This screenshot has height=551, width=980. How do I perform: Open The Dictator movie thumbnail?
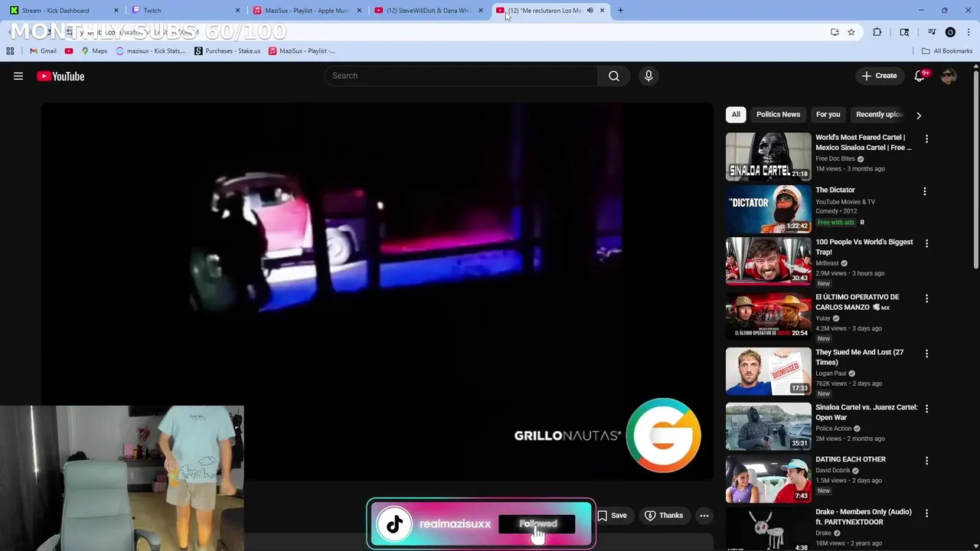coord(768,208)
